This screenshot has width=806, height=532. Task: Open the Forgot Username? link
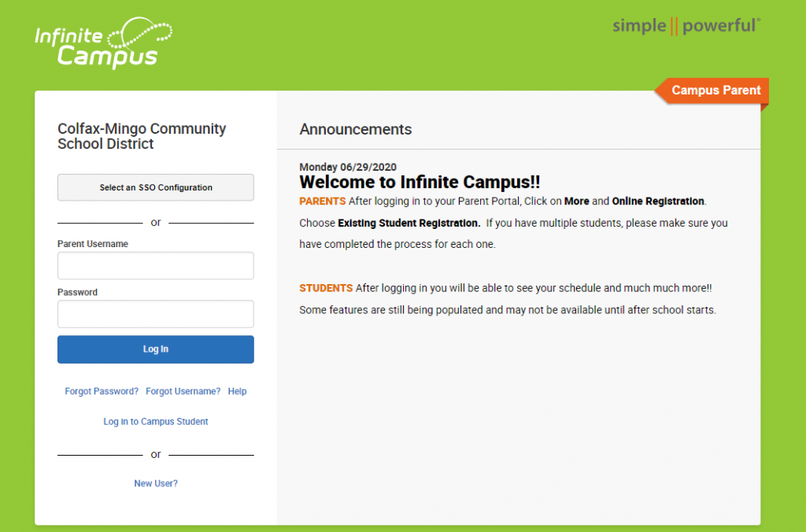click(183, 391)
